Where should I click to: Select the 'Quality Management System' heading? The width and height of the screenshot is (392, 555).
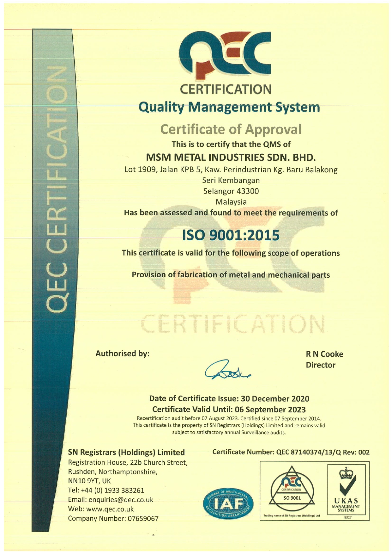[x=229, y=108]
